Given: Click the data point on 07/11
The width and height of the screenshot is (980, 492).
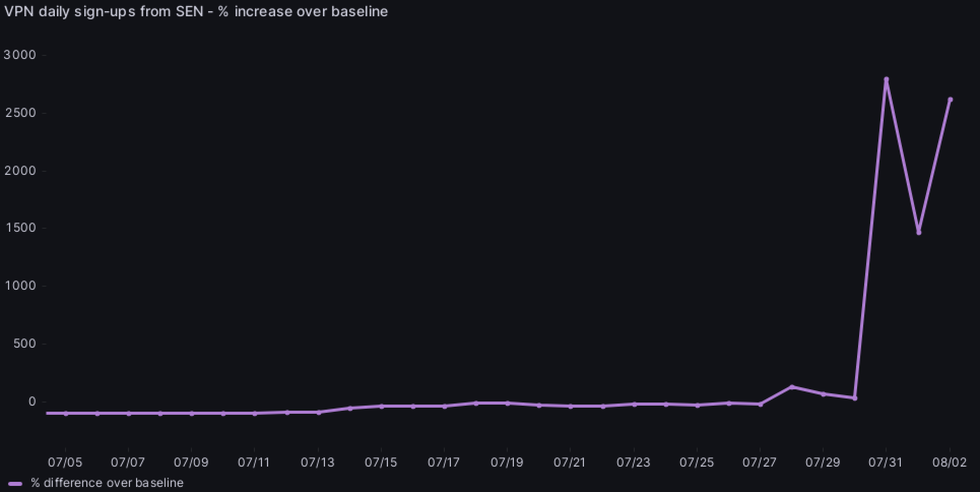Looking at the screenshot, I should click(254, 413).
